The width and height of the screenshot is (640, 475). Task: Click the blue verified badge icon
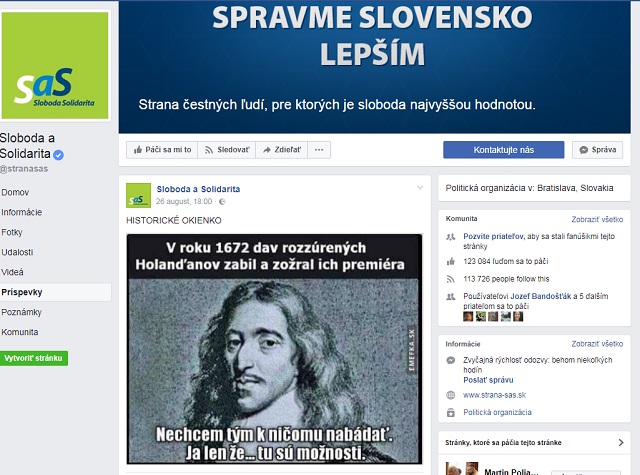(59, 155)
